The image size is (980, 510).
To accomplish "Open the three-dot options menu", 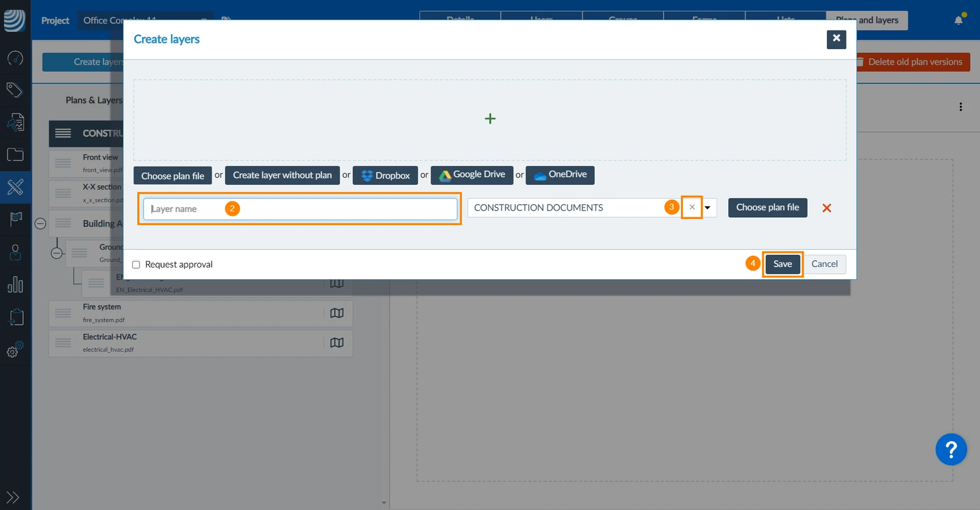I will pos(960,107).
